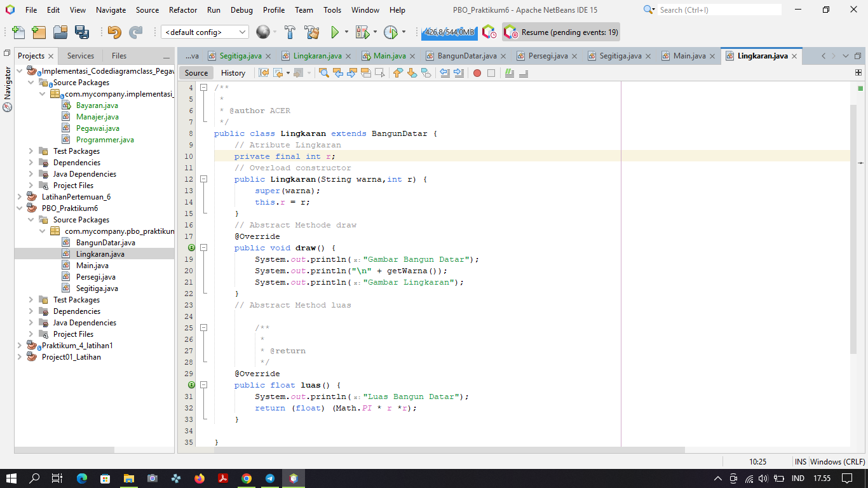This screenshot has width=868, height=488.
Task: Open the Refactor menu
Action: 183,10
